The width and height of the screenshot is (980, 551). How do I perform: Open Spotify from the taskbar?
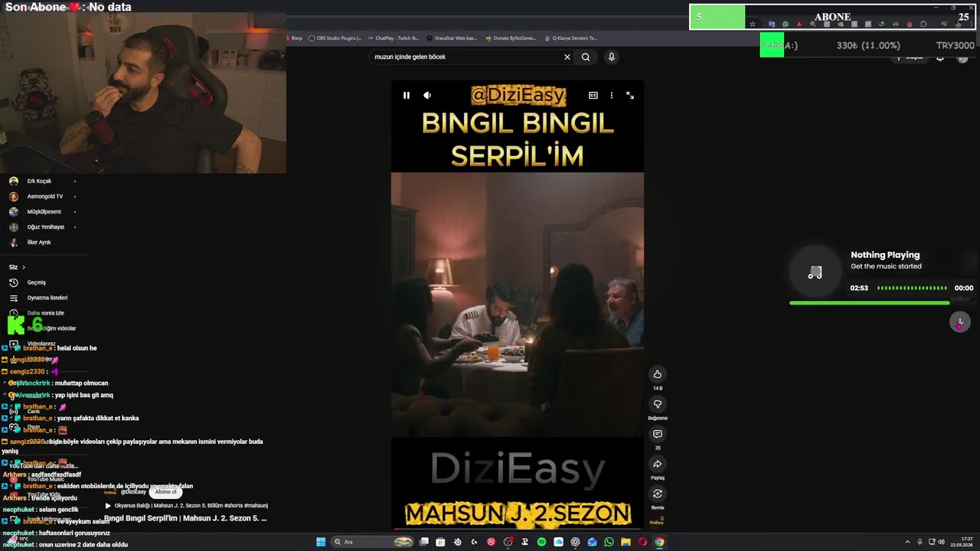coord(541,542)
